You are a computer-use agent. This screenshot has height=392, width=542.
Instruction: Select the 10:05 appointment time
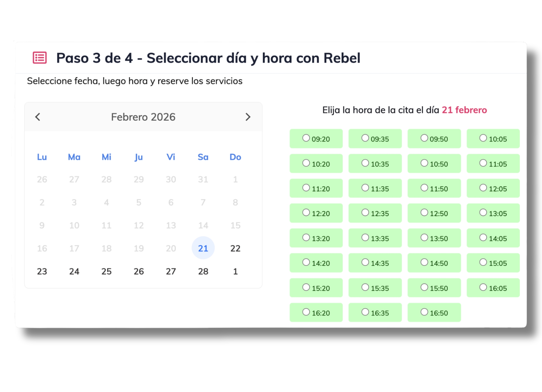[x=493, y=138]
